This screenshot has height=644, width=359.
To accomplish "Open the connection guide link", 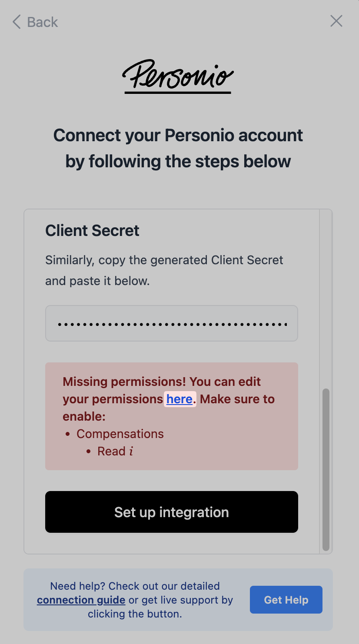I will click(x=81, y=600).
